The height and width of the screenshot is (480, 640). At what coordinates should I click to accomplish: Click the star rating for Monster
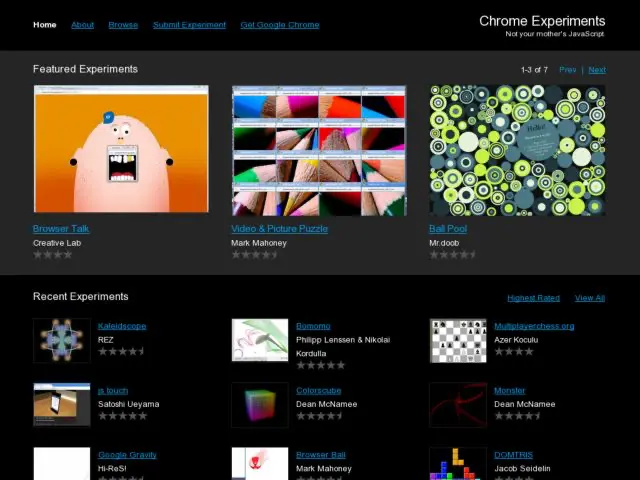(518, 416)
